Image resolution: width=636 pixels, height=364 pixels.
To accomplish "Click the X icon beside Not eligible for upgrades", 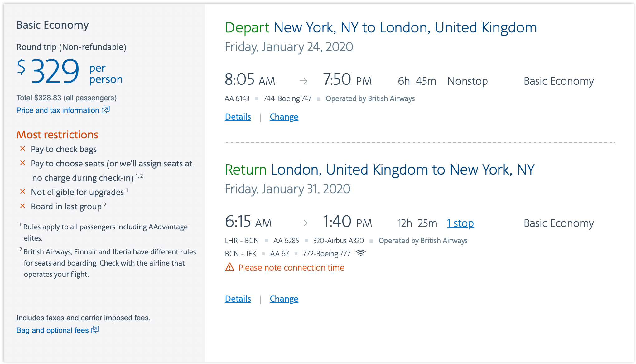I will tap(23, 192).
